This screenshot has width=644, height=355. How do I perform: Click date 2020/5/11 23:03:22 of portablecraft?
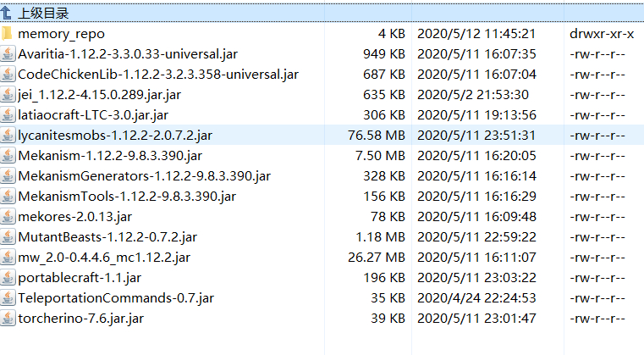[x=476, y=278]
